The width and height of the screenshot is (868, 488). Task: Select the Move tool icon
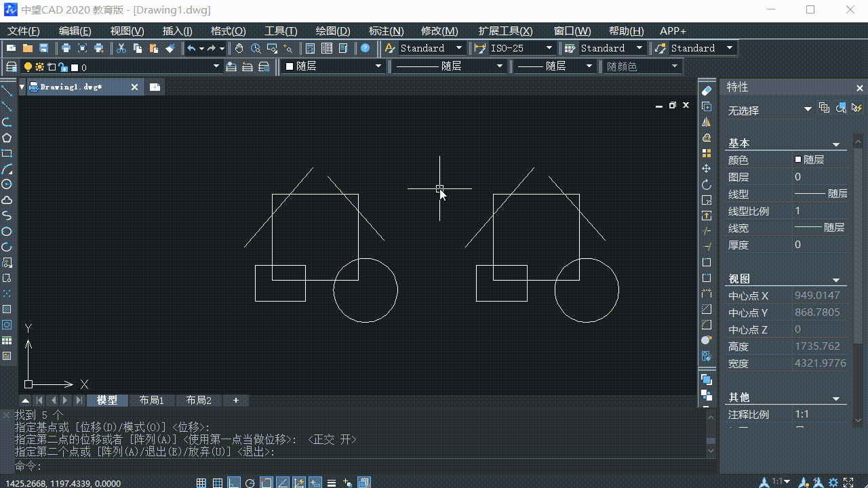(x=707, y=169)
